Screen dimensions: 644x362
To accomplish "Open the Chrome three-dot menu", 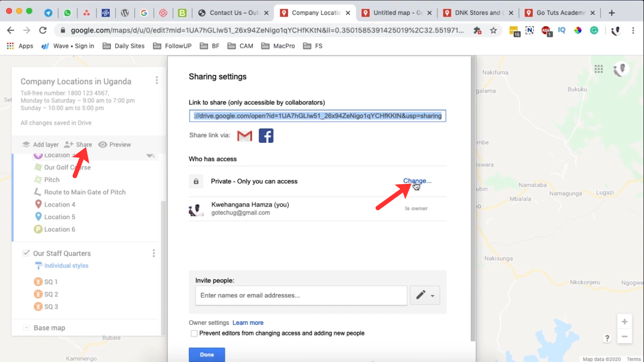I will pos(632,31).
